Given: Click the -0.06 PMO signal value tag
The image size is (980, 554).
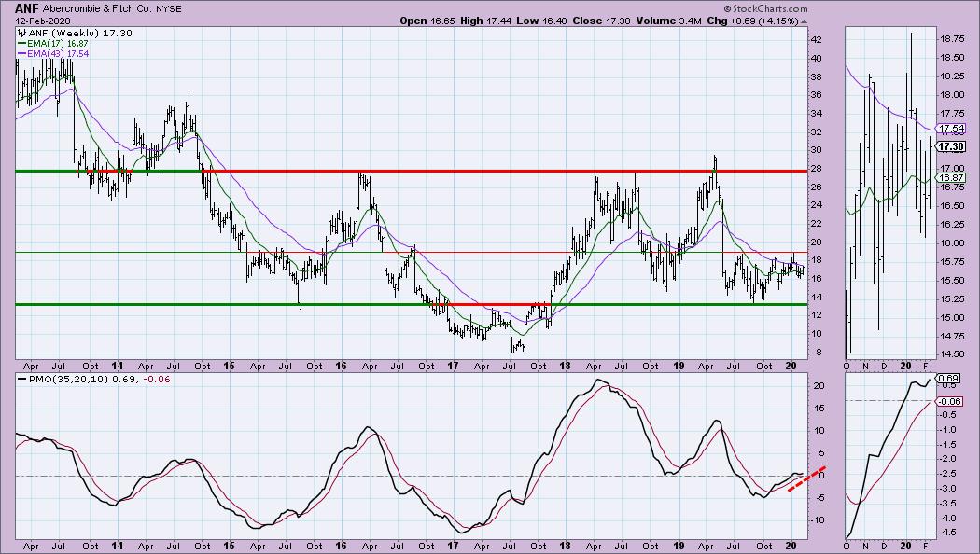Looking at the screenshot, I should click(949, 402).
